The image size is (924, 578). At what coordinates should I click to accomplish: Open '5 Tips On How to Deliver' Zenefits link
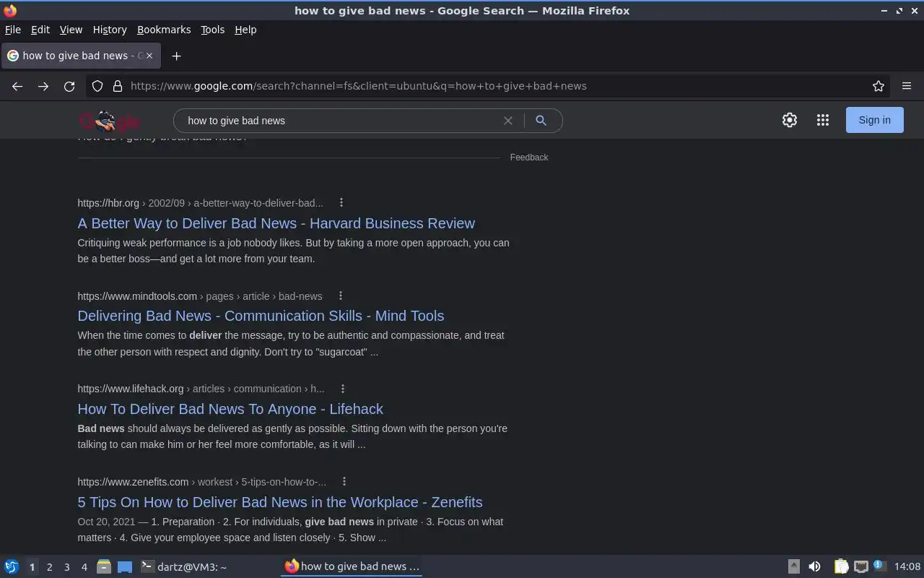[280, 502]
